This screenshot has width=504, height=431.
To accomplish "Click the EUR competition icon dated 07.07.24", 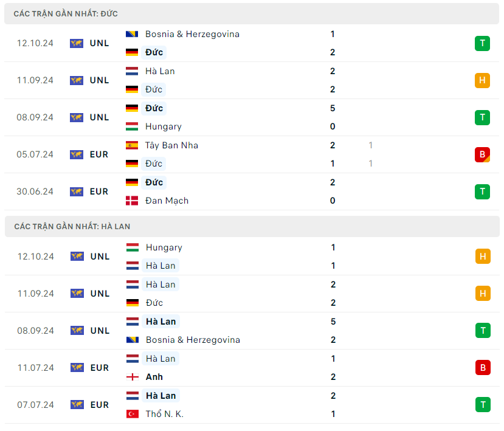I will pyautogui.click(x=77, y=405).
